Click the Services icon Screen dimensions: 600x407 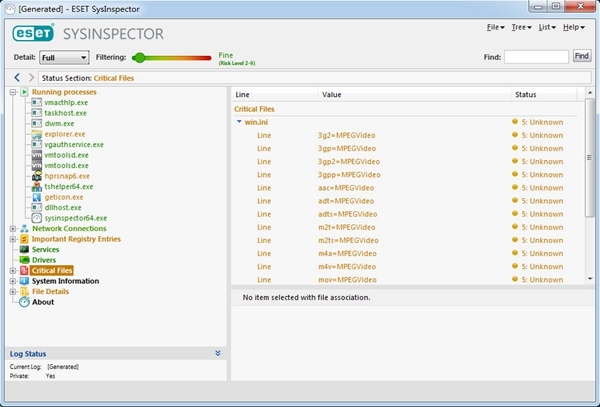[x=24, y=249]
